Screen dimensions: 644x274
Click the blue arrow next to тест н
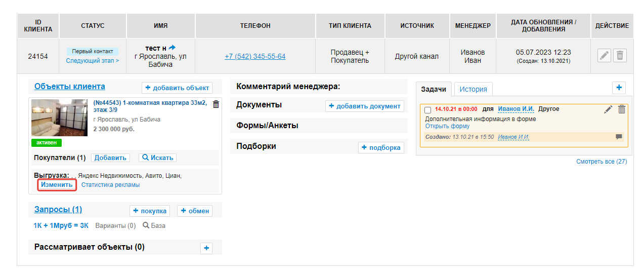coord(172,48)
